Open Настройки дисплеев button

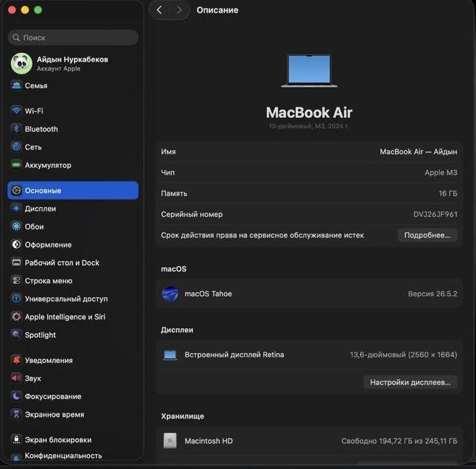pyautogui.click(x=410, y=382)
